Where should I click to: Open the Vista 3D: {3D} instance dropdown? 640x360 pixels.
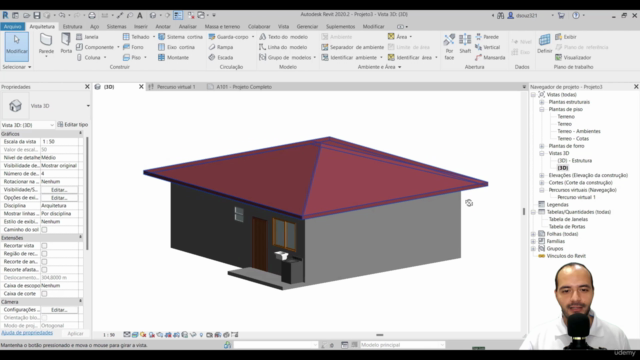coord(52,125)
